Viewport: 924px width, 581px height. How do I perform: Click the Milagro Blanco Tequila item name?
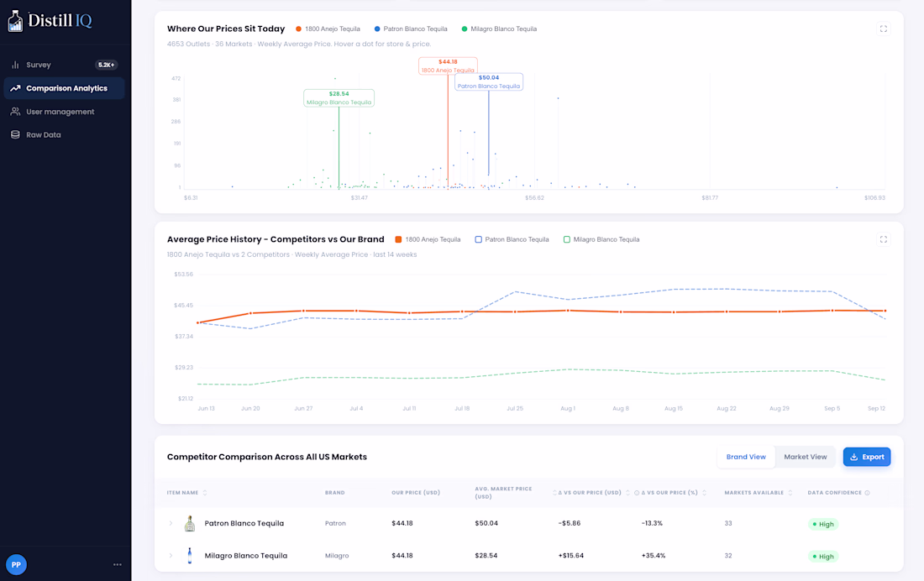(x=246, y=556)
